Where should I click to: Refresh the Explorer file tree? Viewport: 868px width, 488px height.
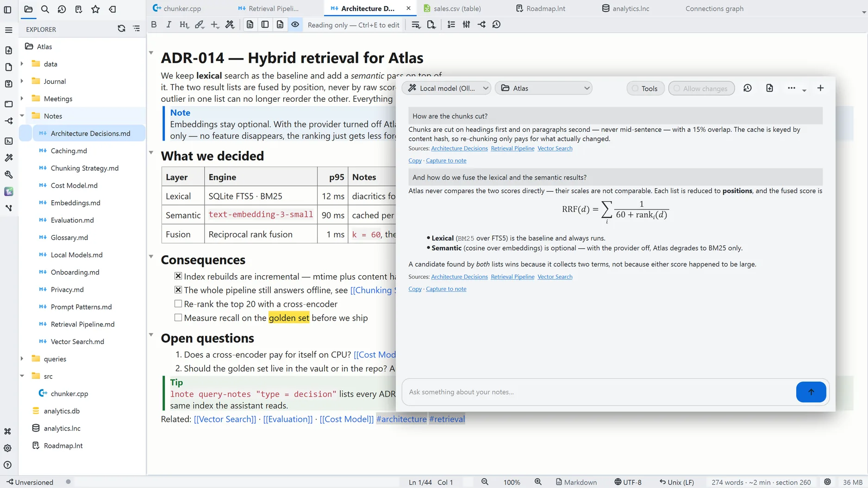pos(121,29)
